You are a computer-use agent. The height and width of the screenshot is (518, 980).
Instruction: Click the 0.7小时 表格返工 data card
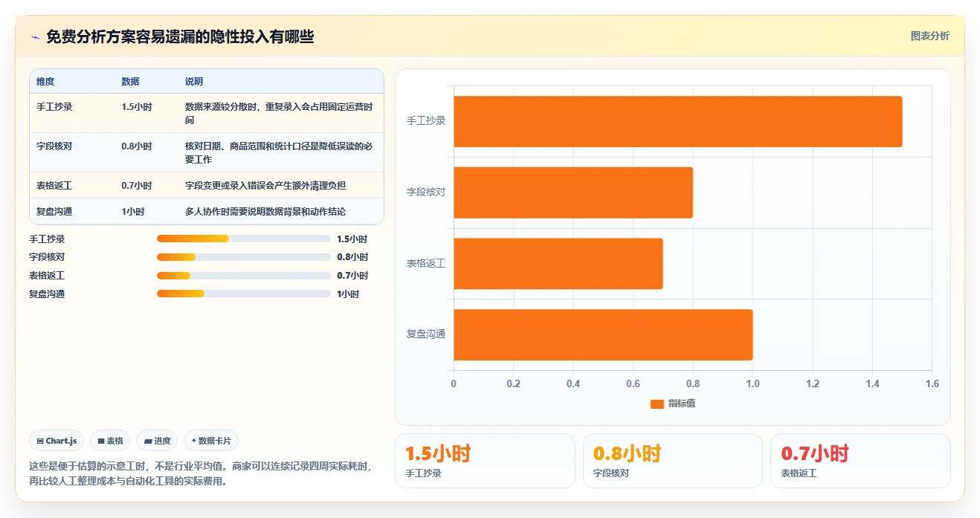[x=860, y=461]
